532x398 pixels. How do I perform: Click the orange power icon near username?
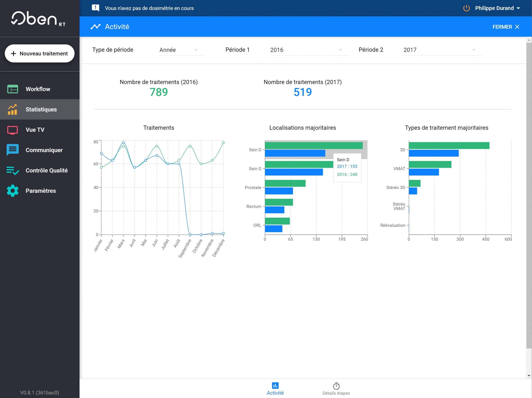tap(466, 8)
